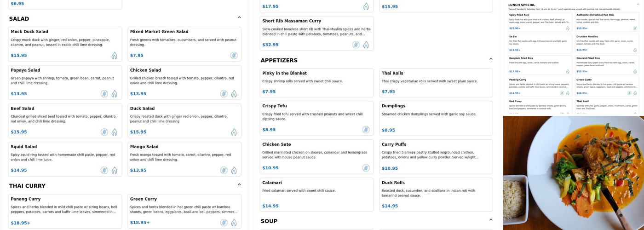Click the spicy flame icon on Short Rib Massaman Curry

[366, 45]
